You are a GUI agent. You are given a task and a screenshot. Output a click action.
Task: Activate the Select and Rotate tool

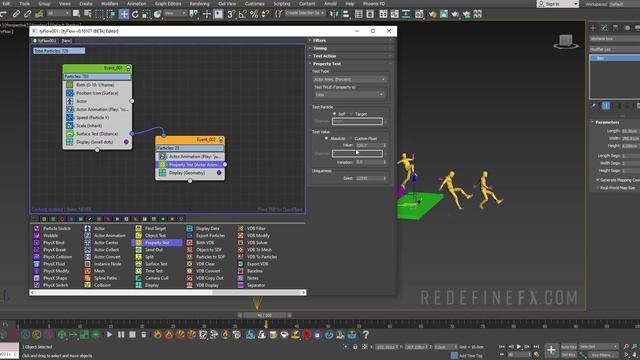(135, 14)
